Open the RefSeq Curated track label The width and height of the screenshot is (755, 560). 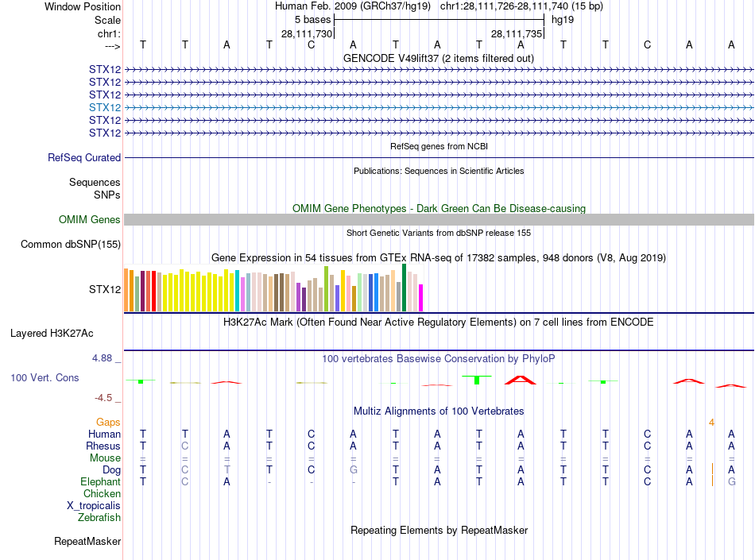click(84, 157)
